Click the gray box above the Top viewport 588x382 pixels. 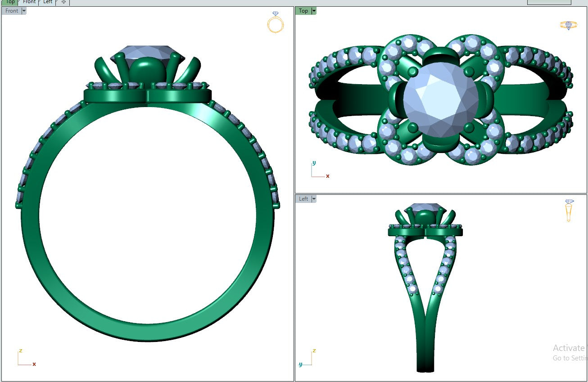[549, 2]
